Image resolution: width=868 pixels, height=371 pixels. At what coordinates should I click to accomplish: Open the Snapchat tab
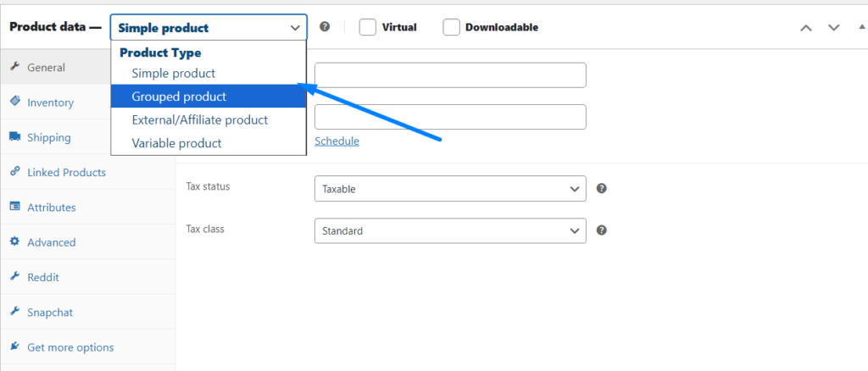coord(88,312)
